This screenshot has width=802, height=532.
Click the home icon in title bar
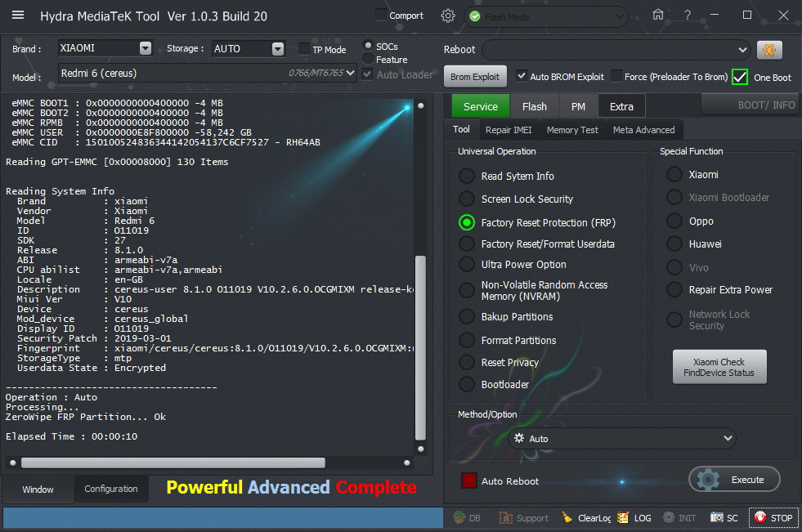pyautogui.click(x=658, y=16)
